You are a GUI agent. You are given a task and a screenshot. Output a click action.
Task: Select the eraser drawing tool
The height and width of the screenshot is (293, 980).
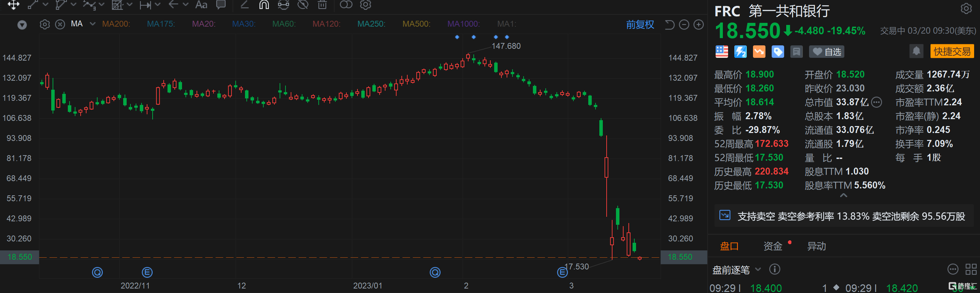click(245, 5)
